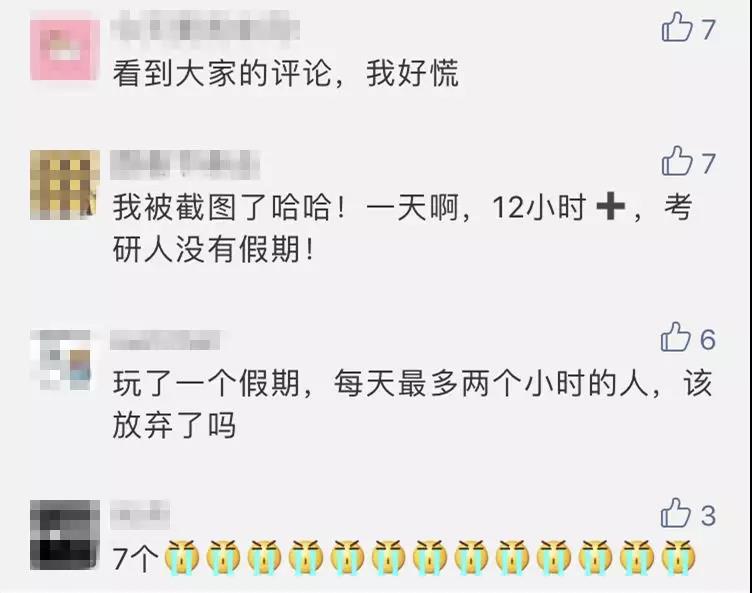752x593 pixels.
Task: Open the dark black avatar at bottom
Action: pos(65,535)
